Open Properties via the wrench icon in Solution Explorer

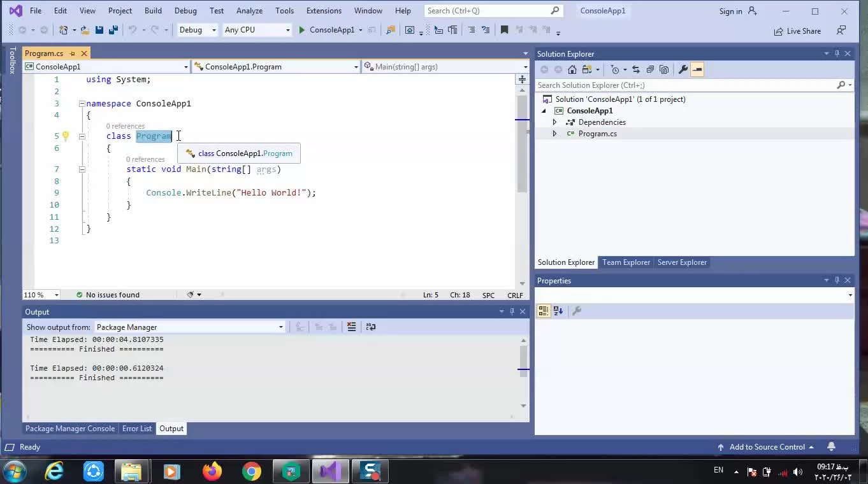coord(683,69)
